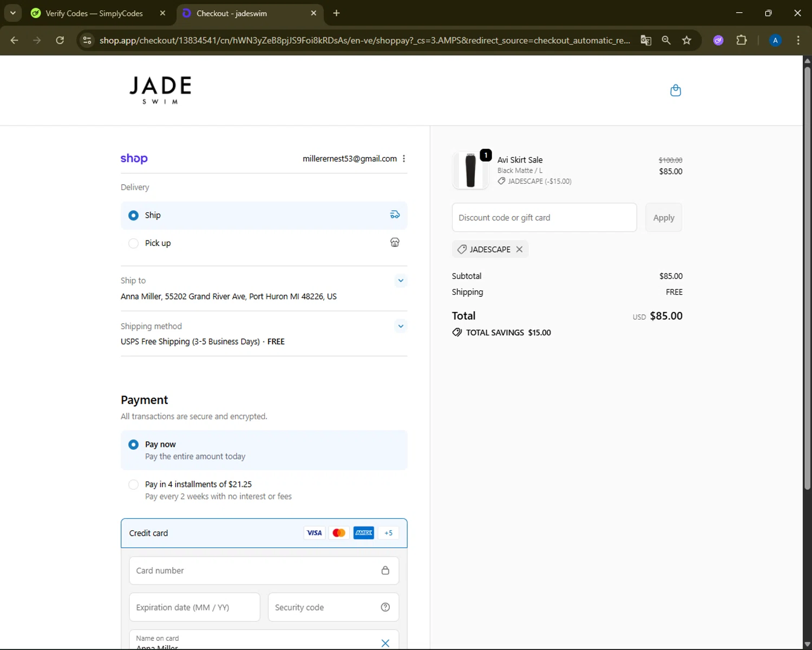Click the millerernest53@gmail.com email text

point(350,159)
